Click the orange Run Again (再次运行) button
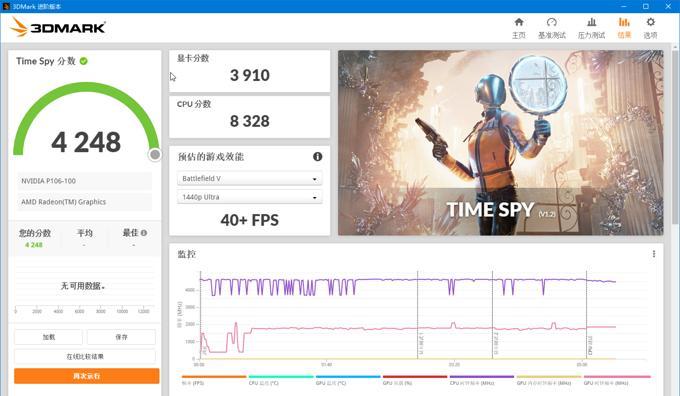This screenshot has width=680, height=396. point(87,376)
